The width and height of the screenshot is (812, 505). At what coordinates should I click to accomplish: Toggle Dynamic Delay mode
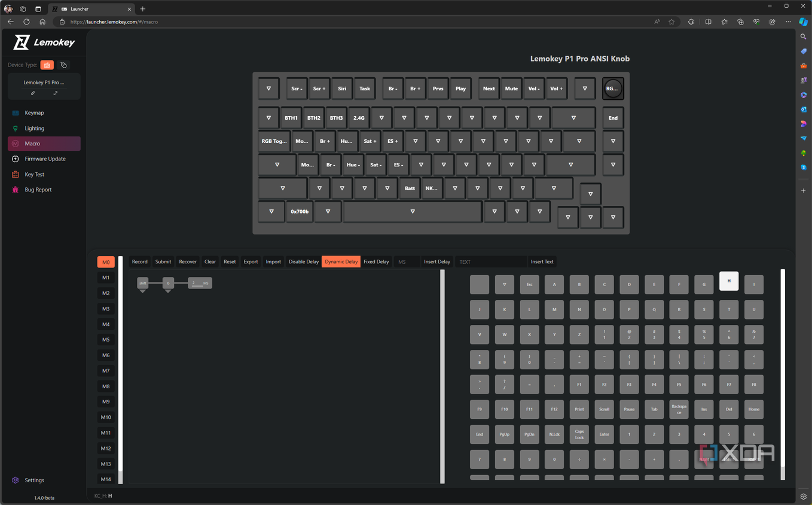tap(341, 261)
